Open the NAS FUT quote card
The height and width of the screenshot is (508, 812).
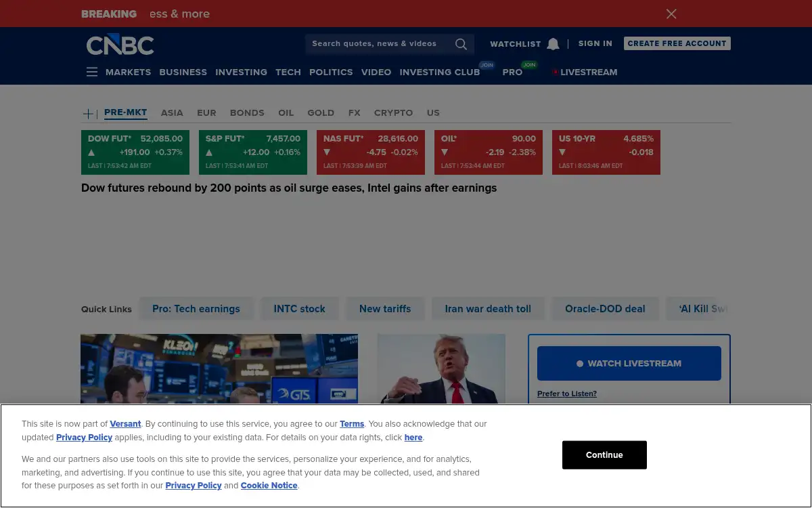pyautogui.click(x=371, y=152)
